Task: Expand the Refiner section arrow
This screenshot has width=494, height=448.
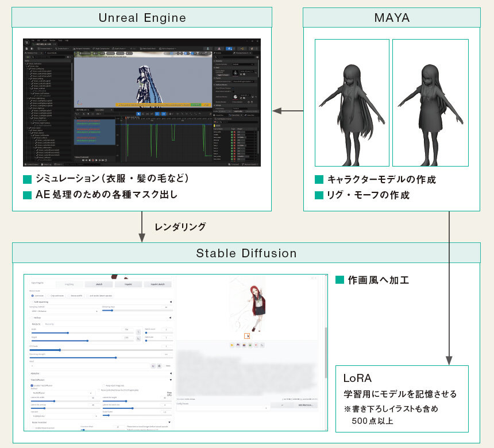Action: point(170,318)
